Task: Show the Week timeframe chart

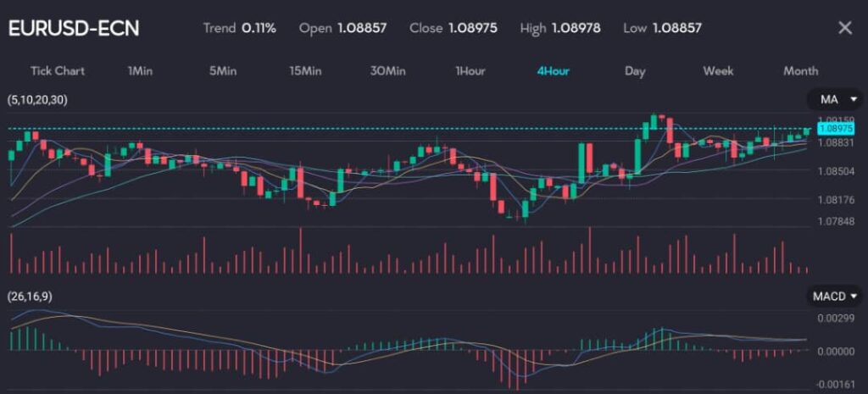Action: 718,70
